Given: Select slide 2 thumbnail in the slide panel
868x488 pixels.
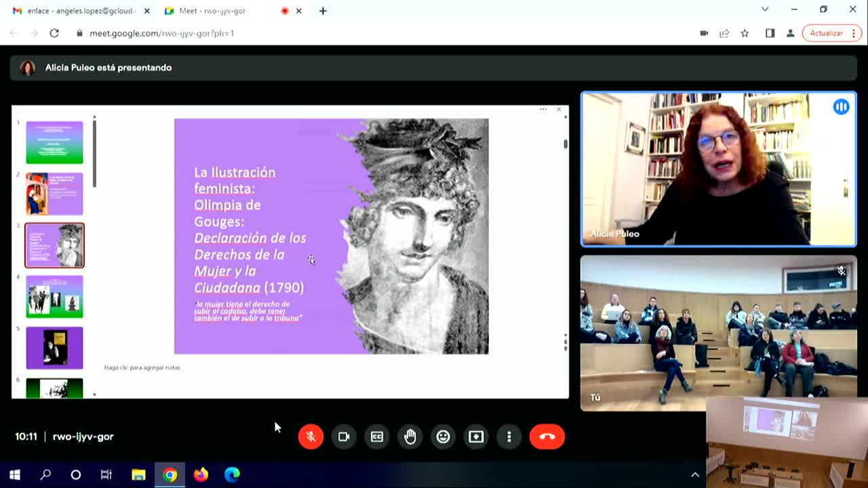Looking at the screenshot, I should pyautogui.click(x=54, y=194).
